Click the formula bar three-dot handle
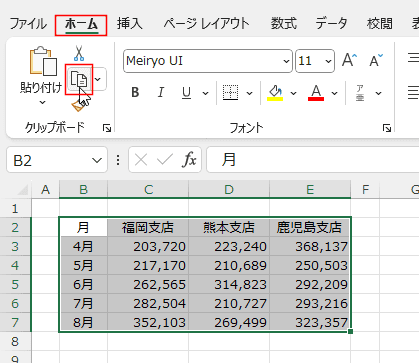The width and height of the screenshot is (419, 363). point(118,160)
